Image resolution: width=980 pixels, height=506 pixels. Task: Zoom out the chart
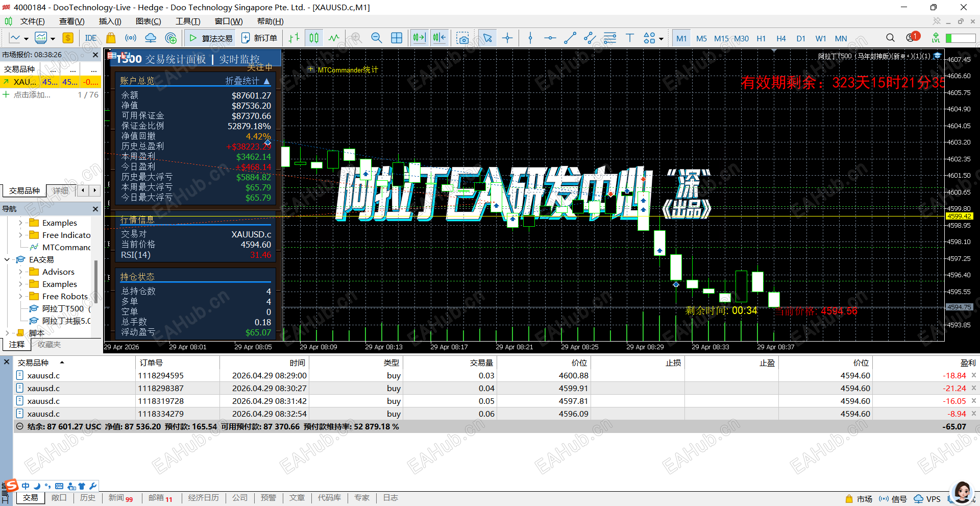(x=377, y=38)
